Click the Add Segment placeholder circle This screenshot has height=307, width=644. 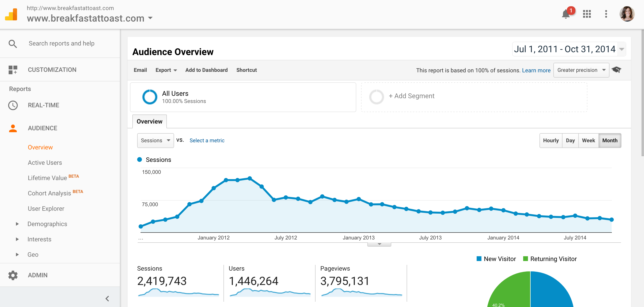click(x=376, y=97)
